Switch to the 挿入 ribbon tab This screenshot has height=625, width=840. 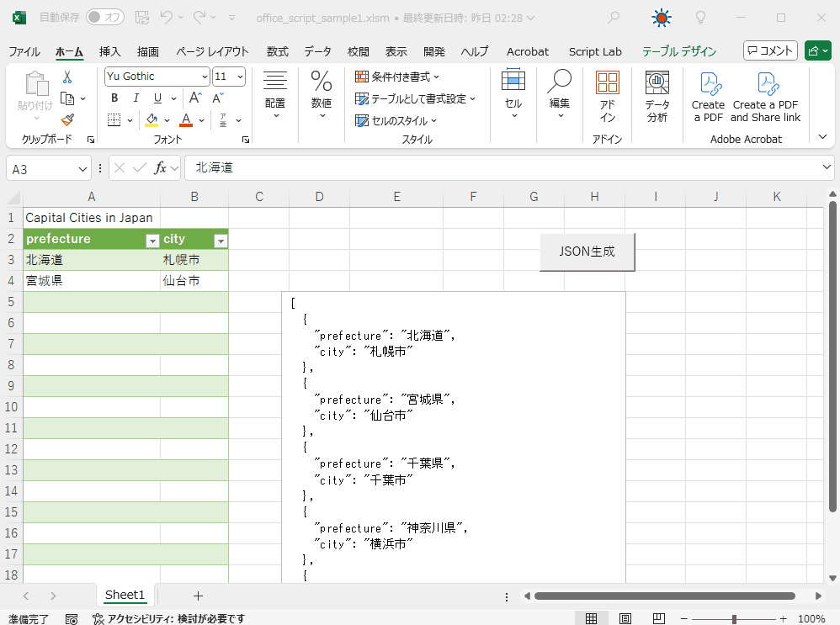[x=110, y=51]
